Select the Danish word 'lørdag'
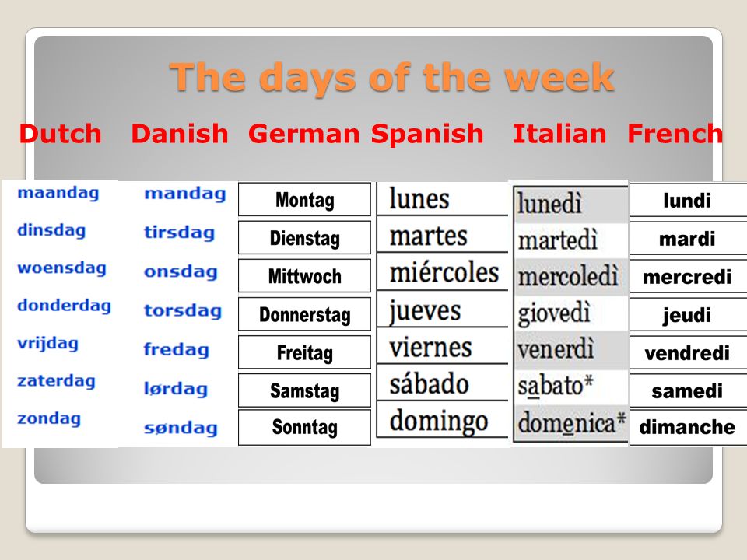 (176, 389)
